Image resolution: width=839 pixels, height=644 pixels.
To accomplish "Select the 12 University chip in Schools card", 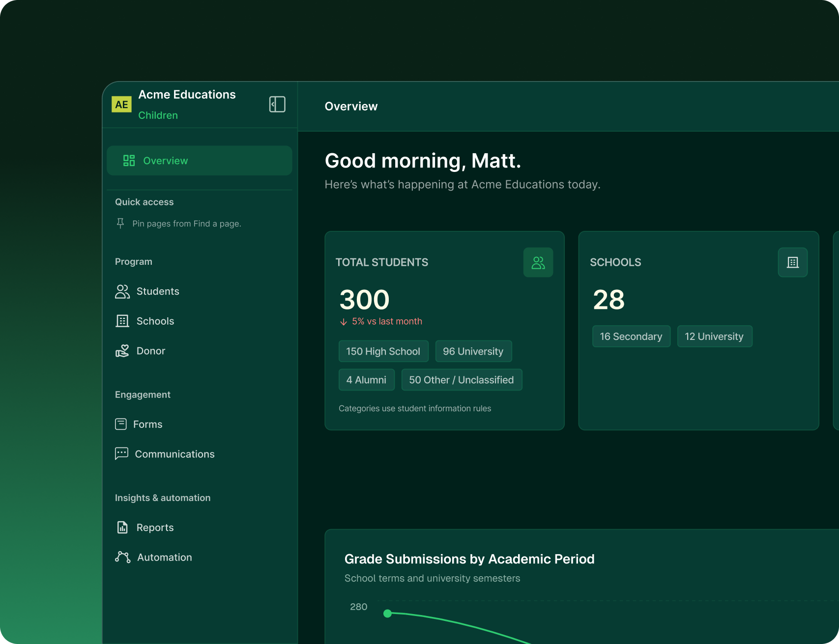I will 714,336.
